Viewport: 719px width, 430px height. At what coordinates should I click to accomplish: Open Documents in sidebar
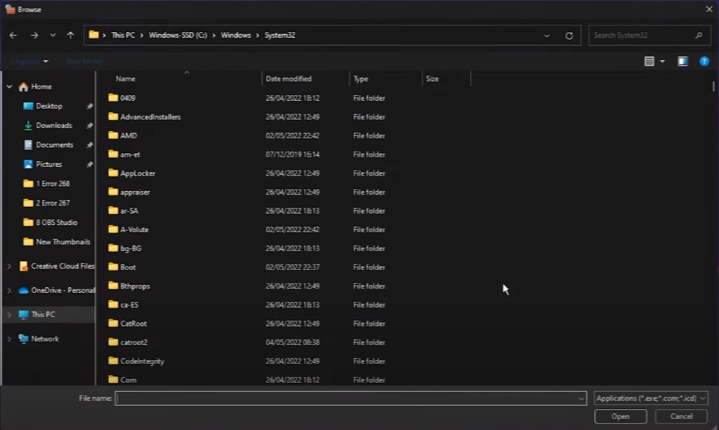[x=54, y=145]
